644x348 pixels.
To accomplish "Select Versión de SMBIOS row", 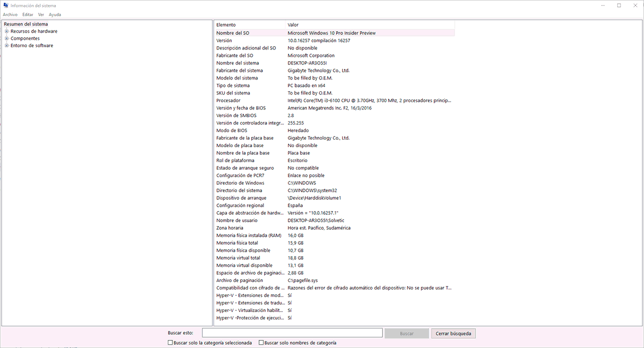I will (x=334, y=115).
